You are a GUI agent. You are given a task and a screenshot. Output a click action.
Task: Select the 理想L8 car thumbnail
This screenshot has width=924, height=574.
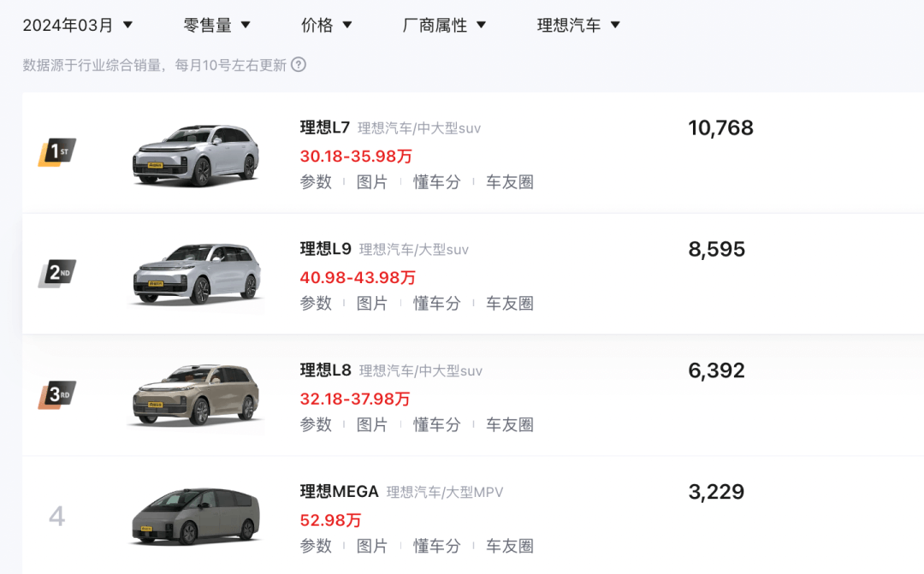tap(196, 395)
